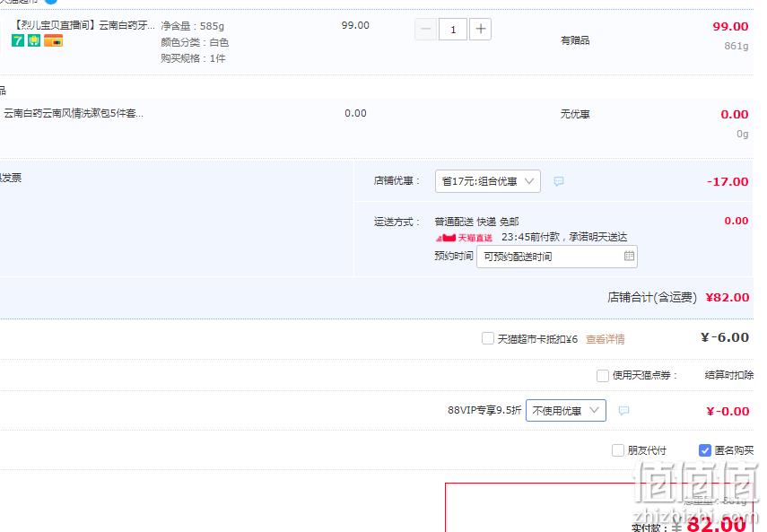767x532 pixels.
Task: Click the 购买规格：1件 text
Action: pyautogui.click(x=193, y=58)
